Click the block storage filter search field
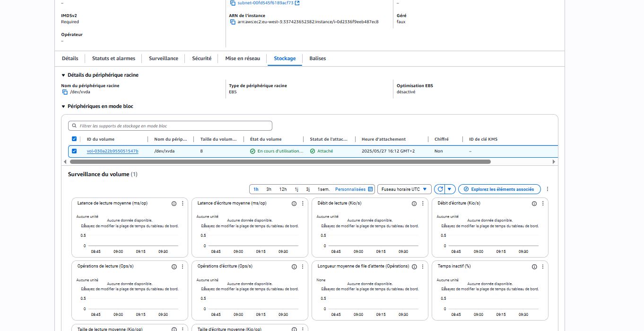 (170, 126)
